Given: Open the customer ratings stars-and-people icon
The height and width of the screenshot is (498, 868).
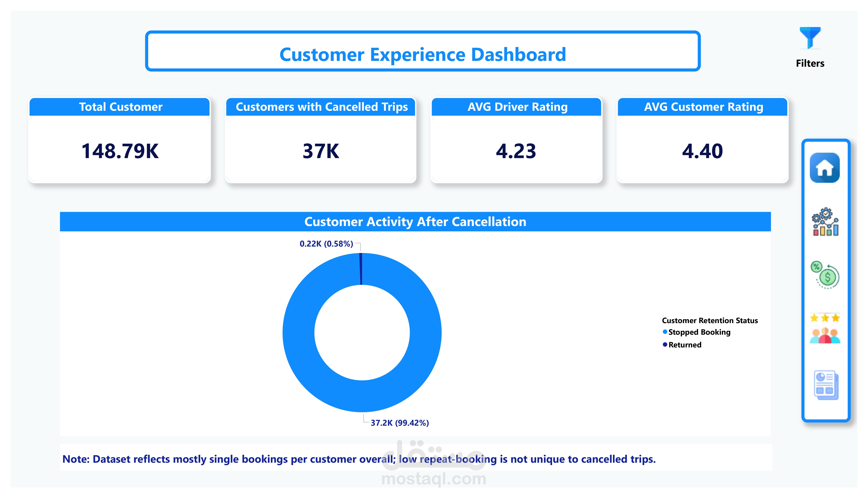Looking at the screenshot, I should tap(825, 328).
